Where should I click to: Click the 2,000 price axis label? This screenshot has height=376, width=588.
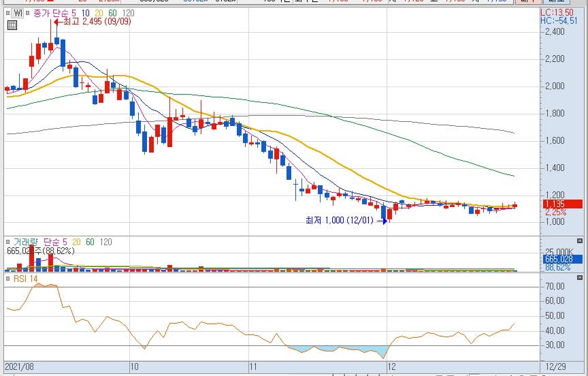[555, 86]
